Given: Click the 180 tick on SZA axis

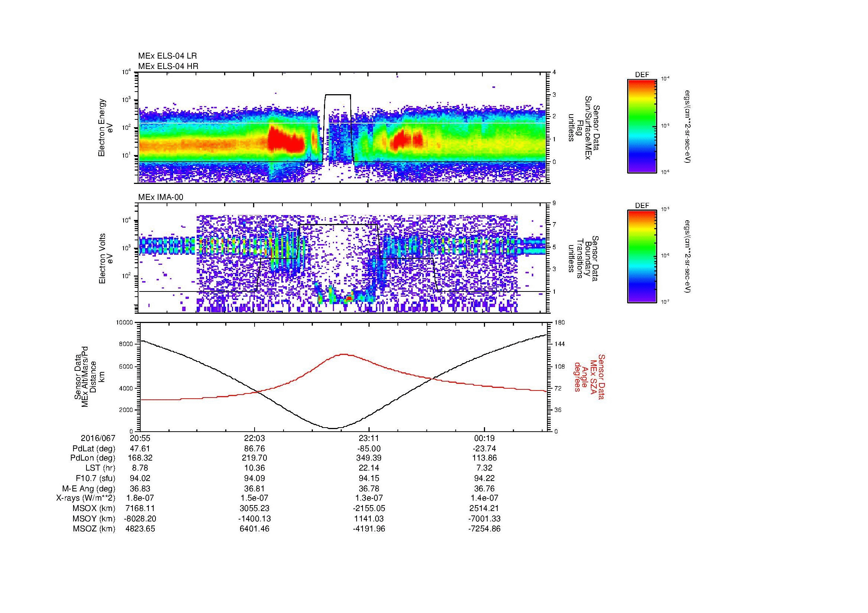Looking at the screenshot, I should click(x=560, y=323).
